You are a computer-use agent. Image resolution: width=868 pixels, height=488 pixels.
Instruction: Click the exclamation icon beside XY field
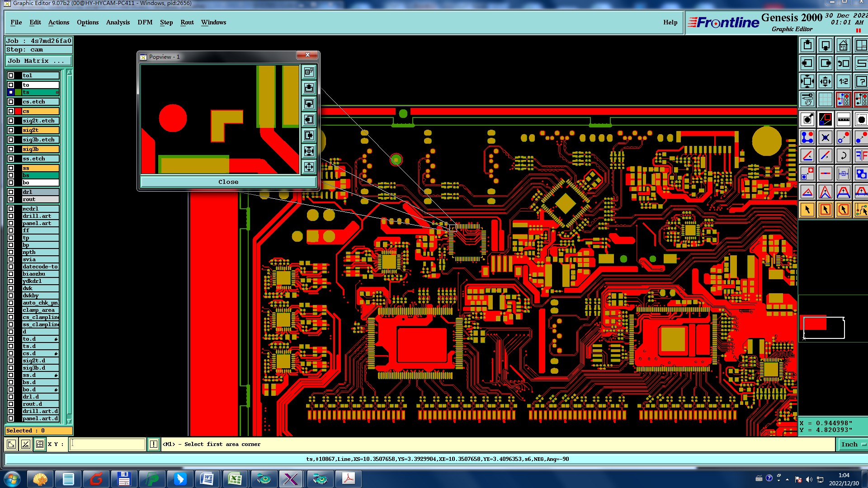coord(154,444)
